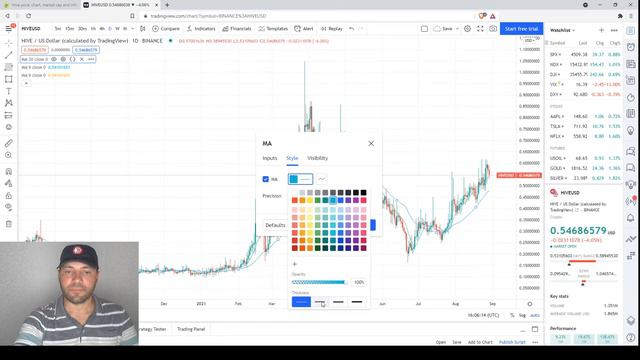The height and width of the screenshot is (360, 640).
Task: Toggle log scale on price axis
Action: 522,315
